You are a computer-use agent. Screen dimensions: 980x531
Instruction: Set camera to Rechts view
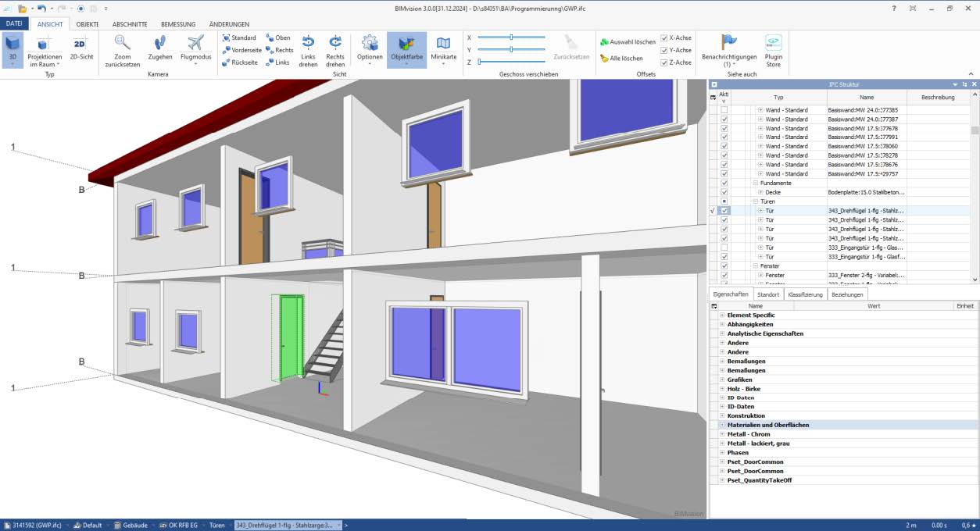(279, 50)
